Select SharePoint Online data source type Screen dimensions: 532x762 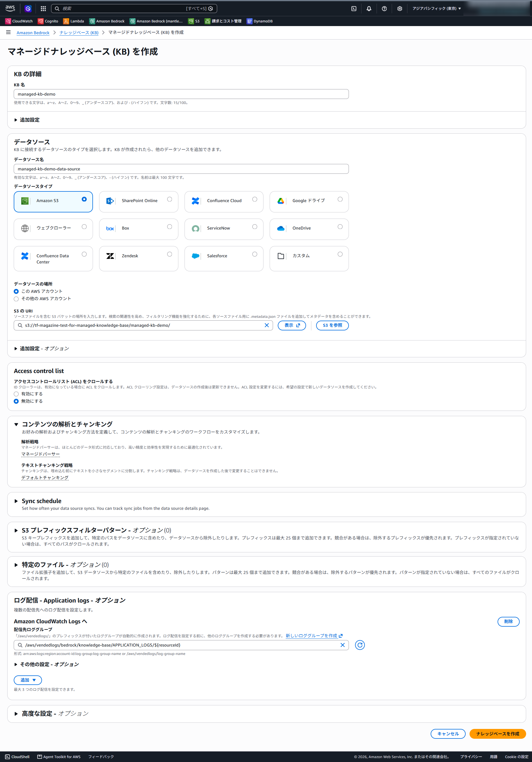(x=139, y=201)
